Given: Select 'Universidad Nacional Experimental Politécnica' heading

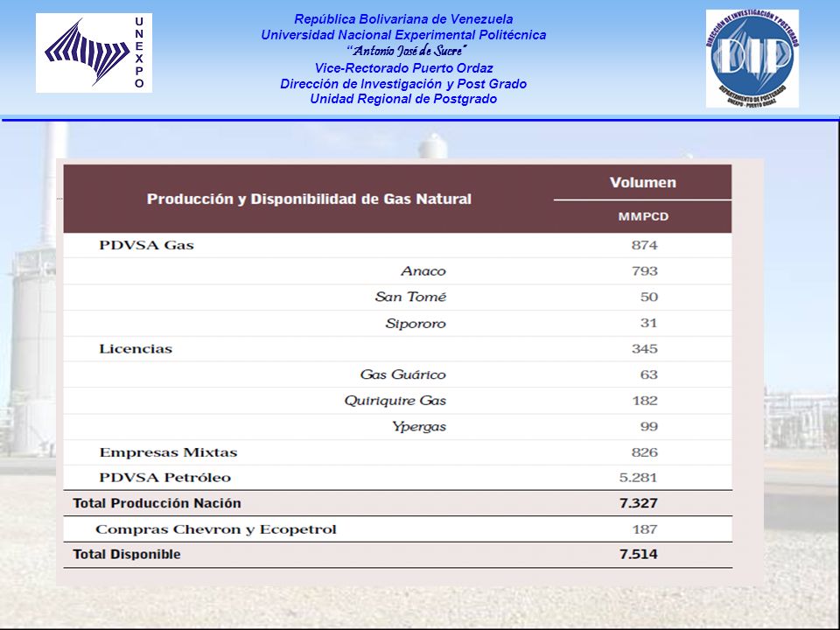Looking at the screenshot, I should pyautogui.click(x=403, y=35).
